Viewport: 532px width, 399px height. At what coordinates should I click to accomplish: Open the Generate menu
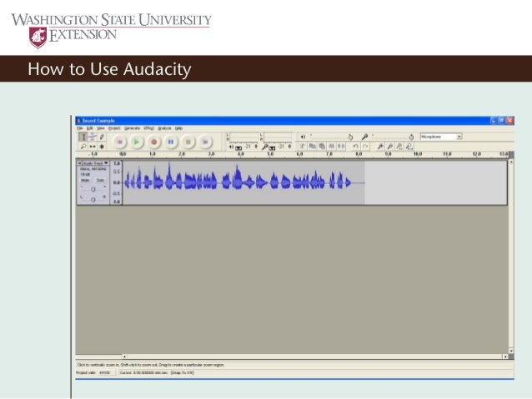pos(133,128)
